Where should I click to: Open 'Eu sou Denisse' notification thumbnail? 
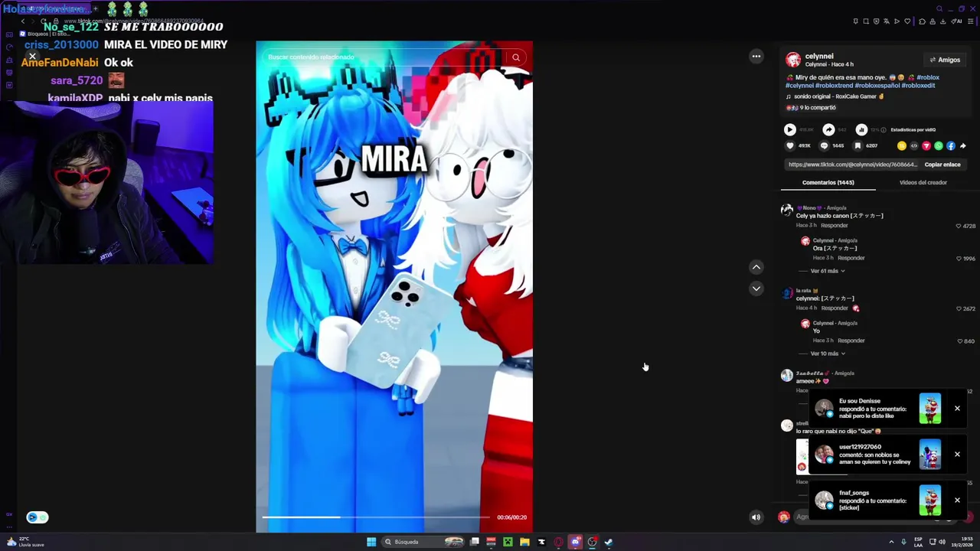click(930, 409)
